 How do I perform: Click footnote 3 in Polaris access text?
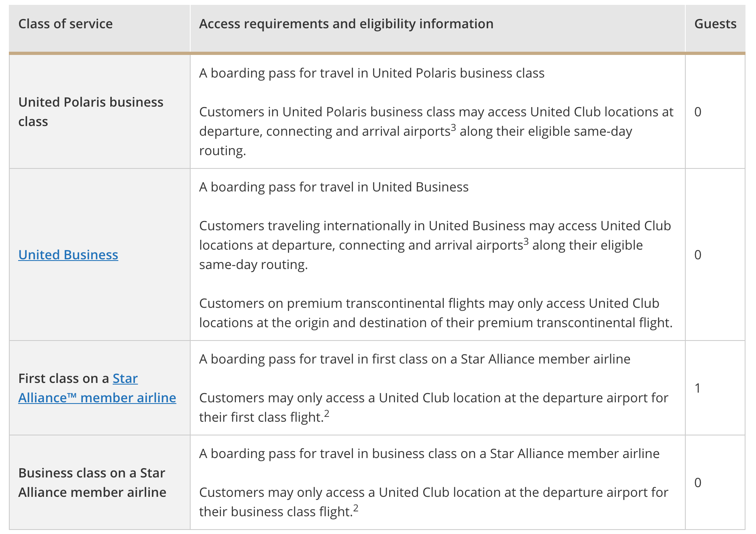click(x=453, y=128)
